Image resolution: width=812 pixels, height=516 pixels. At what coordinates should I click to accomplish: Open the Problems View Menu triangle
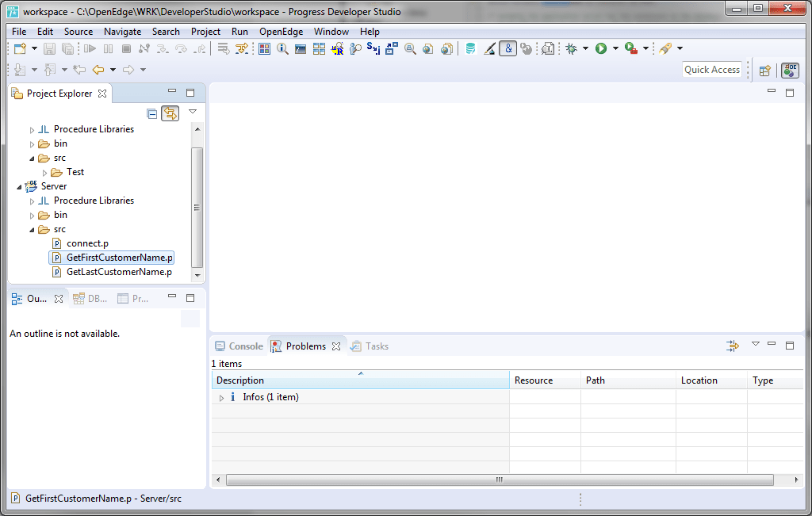[x=756, y=344]
